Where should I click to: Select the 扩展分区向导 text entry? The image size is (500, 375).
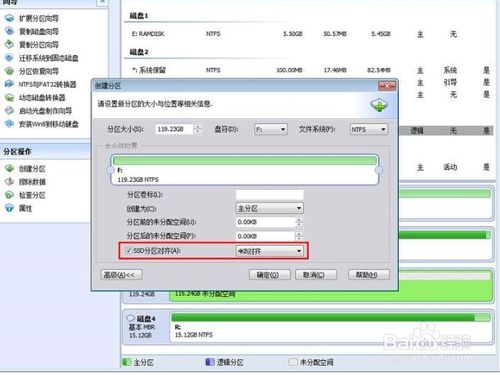point(39,18)
